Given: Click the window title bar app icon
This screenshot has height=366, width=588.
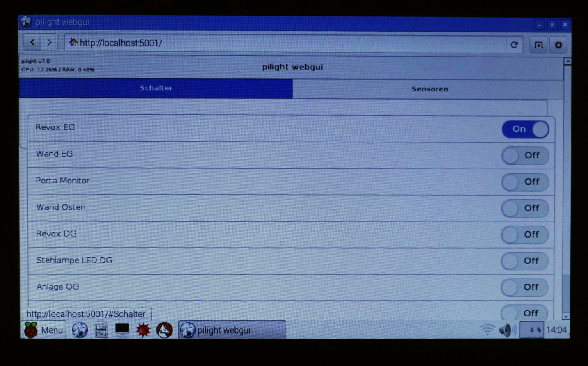Looking at the screenshot, I should [26, 21].
